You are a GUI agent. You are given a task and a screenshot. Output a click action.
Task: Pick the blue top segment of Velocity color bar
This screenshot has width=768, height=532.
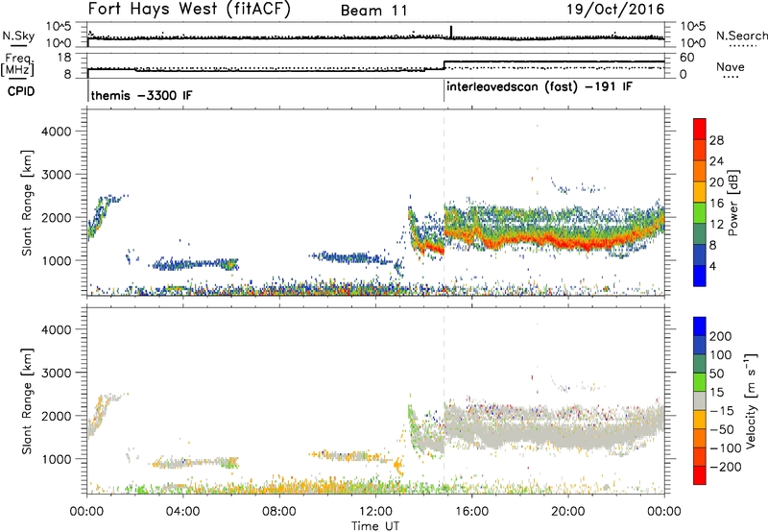pyautogui.click(x=700, y=326)
